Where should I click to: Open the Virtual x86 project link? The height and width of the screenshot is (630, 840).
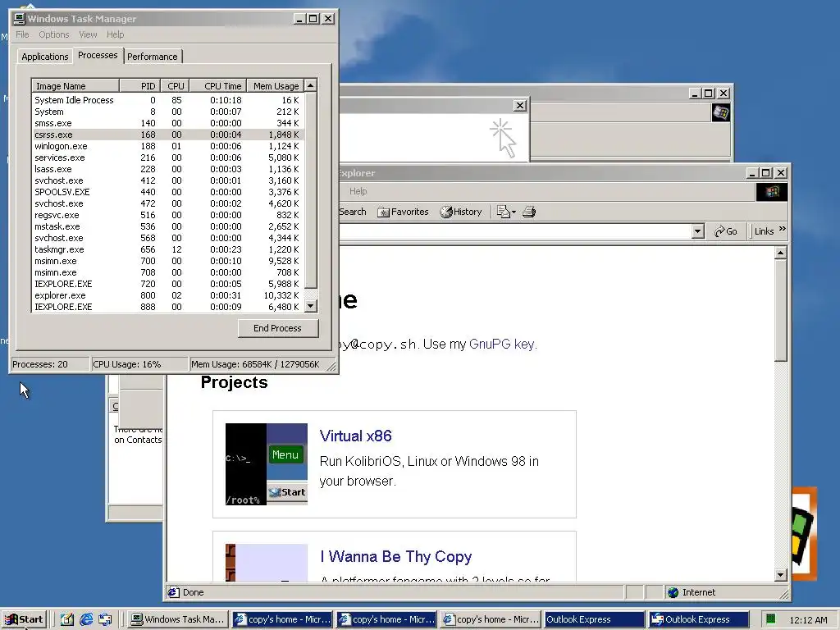pos(355,436)
